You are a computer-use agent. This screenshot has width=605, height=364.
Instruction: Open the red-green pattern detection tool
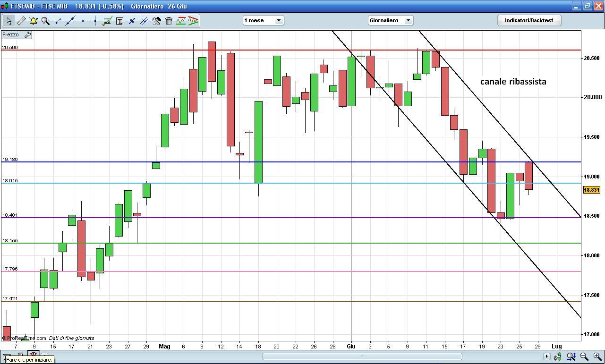click(x=181, y=21)
